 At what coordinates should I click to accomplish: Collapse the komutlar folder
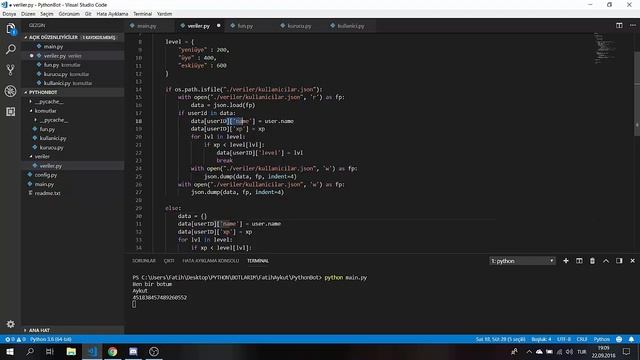[45, 111]
